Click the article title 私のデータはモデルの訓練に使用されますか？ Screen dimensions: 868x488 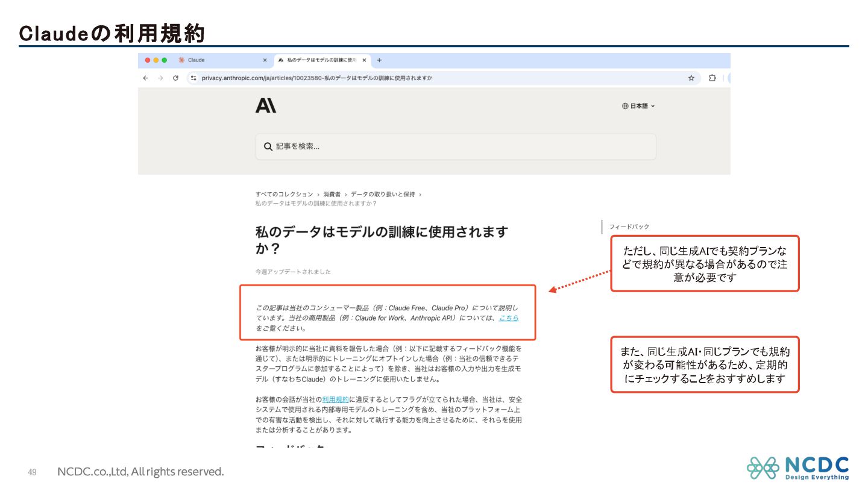pos(382,240)
